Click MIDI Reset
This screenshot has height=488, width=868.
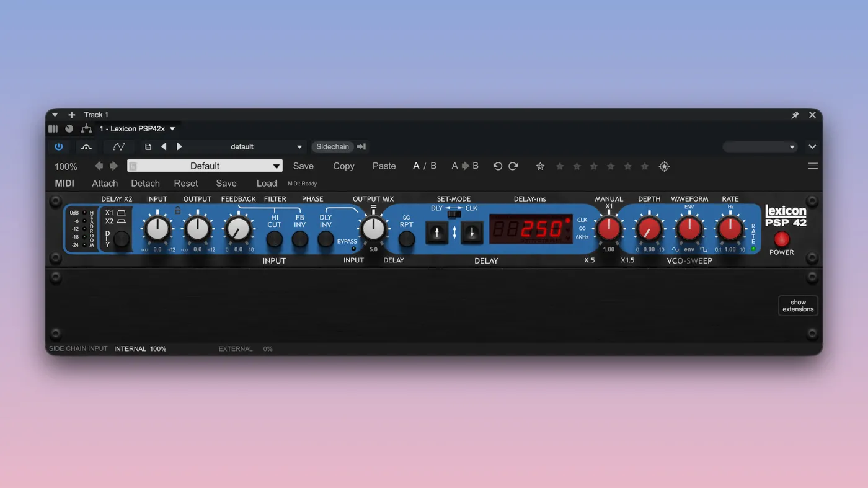[186, 184]
